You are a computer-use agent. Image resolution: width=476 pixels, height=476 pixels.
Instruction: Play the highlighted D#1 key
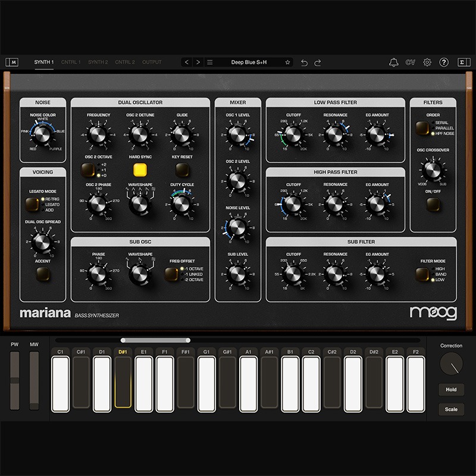coord(123,382)
